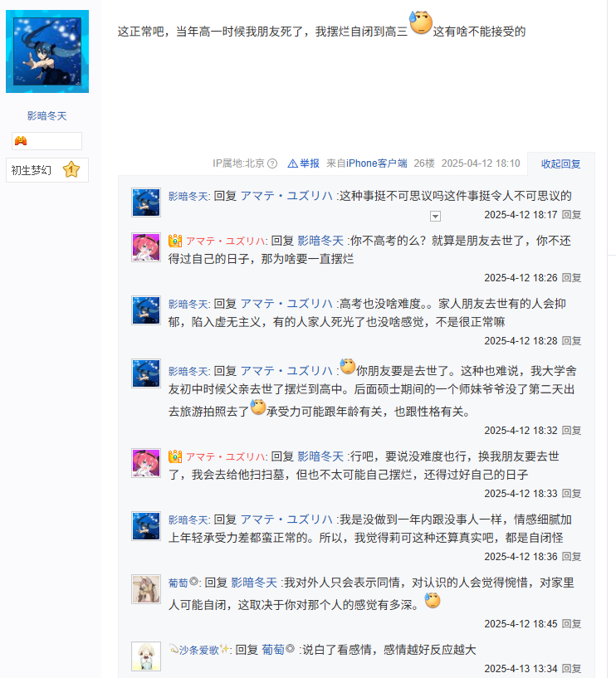Click the 举报 warning triangle icon
Screen dimensions: 616x678
293,163
